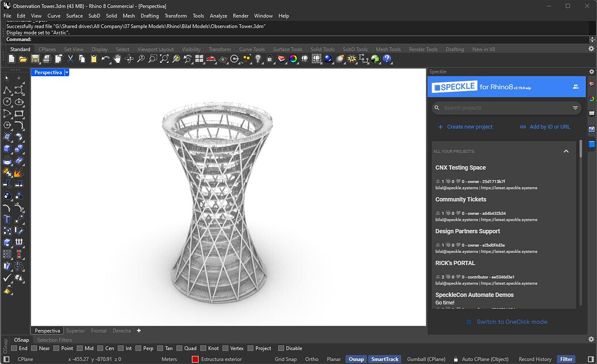Click Create new project
Image resolution: width=597 pixels, height=364 pixels.
click(x=465, y=127)
